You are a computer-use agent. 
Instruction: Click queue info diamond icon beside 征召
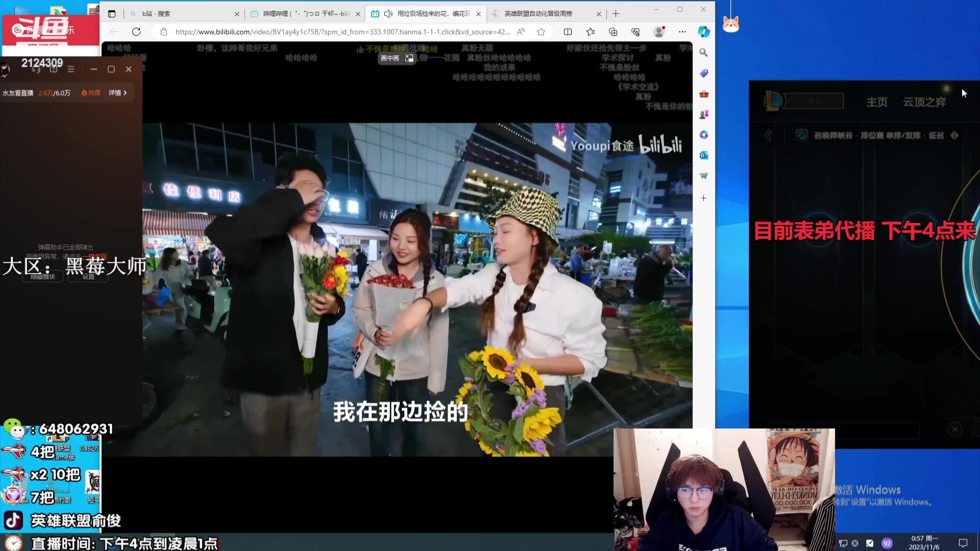pyautogui.click(x=954, y=135)
